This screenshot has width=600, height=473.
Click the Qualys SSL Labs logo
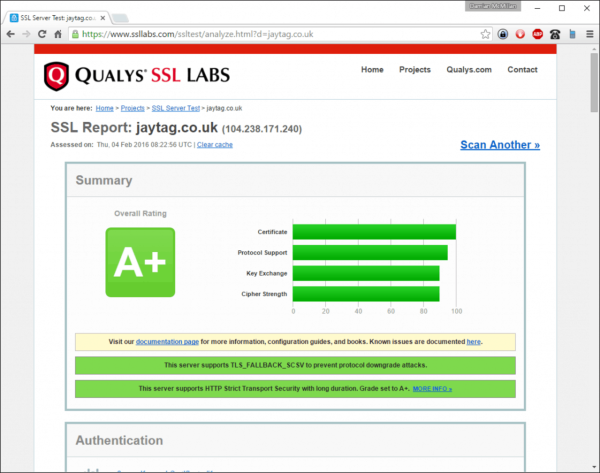pyautogui.click(x=137, y=76)
